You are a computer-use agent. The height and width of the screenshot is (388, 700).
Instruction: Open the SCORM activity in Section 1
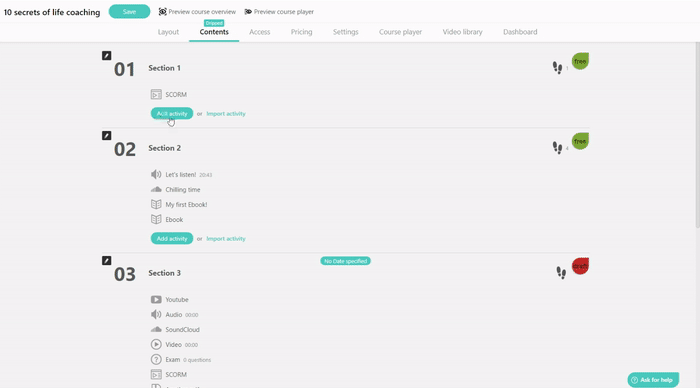tap(176, 95)
